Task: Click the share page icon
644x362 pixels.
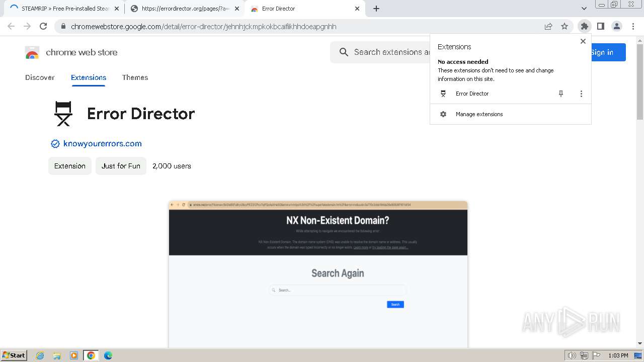Action: [x=548, y=26]
